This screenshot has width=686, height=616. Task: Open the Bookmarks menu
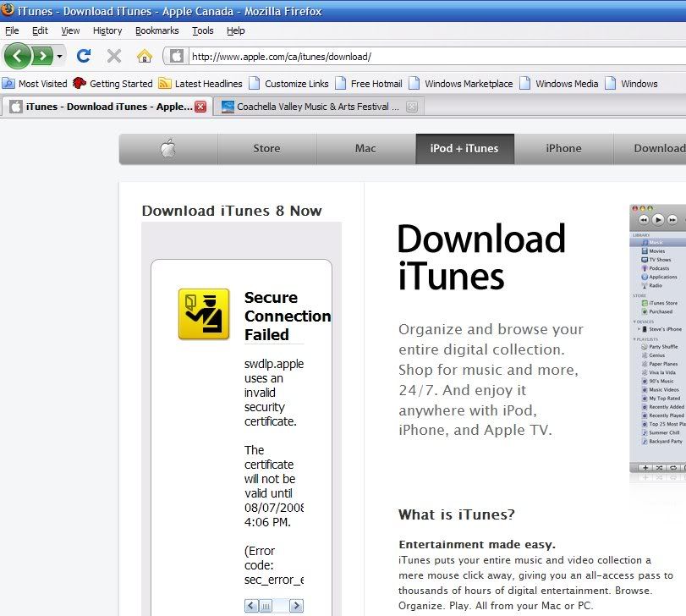point(157,30)
